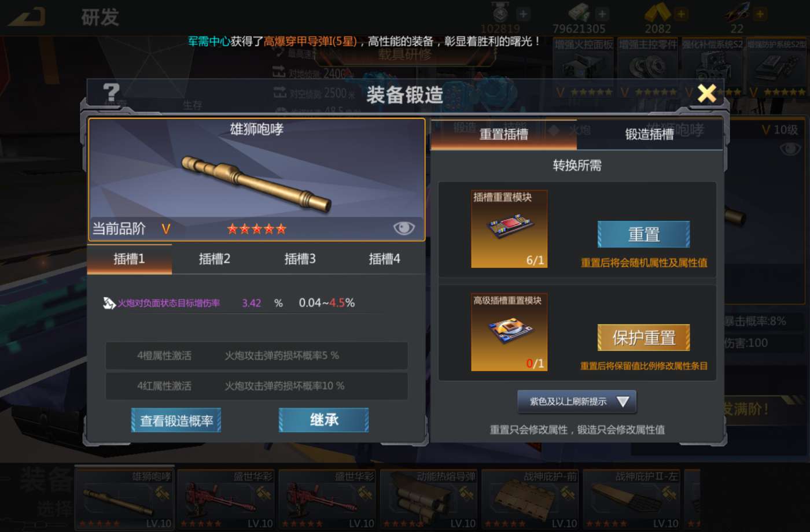810x532 pixels.
Task: Switch to the 锻造插槽 tab
Action: (x=649, y=134)
